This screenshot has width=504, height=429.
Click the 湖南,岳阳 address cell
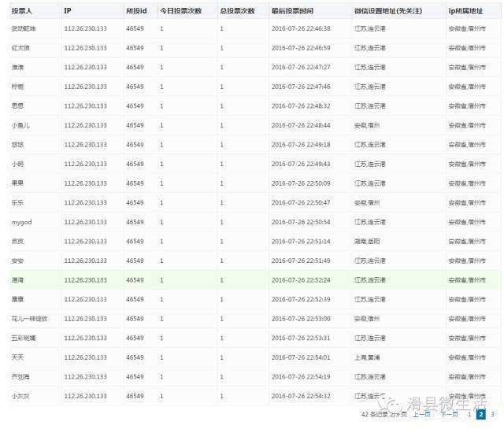tap(367, 242)
